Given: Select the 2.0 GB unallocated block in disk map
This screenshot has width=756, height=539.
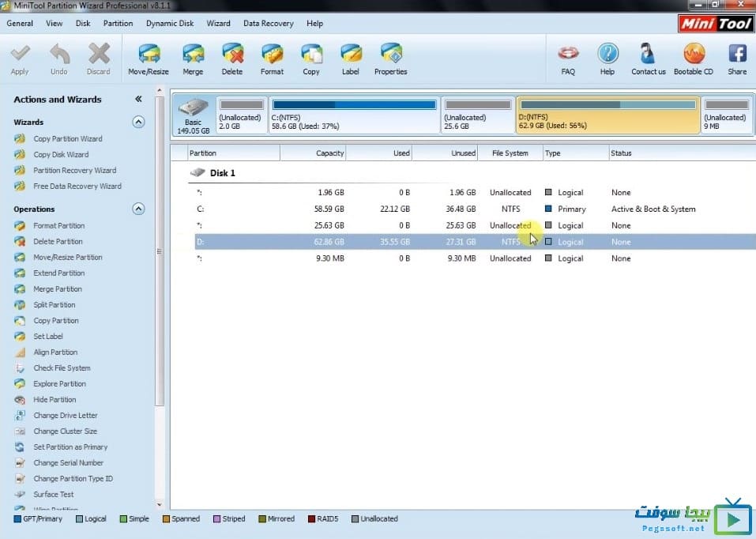Looking at the screenshot, I should 242,115.
